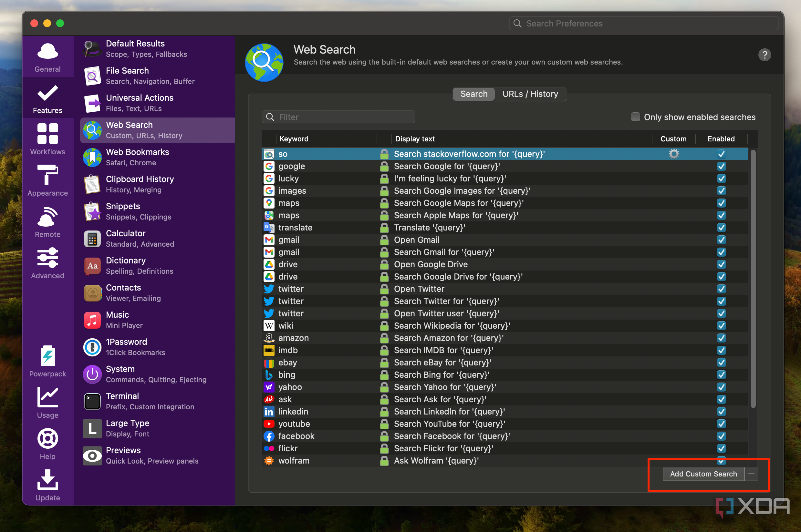Viewport: 801px width, 532px height.
Task: Open the Update section
Action: click(47, 485)
